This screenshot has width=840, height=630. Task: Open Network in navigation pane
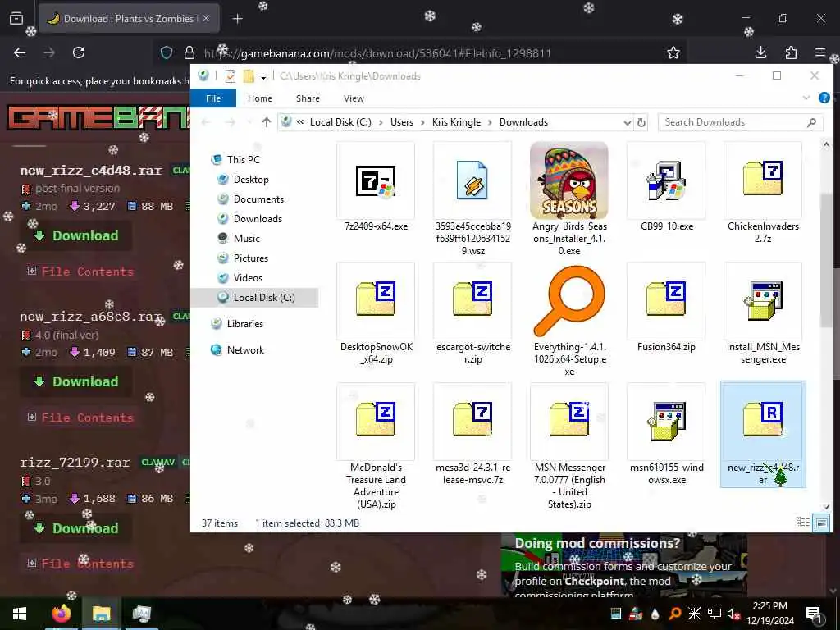(x=245, y=349)
